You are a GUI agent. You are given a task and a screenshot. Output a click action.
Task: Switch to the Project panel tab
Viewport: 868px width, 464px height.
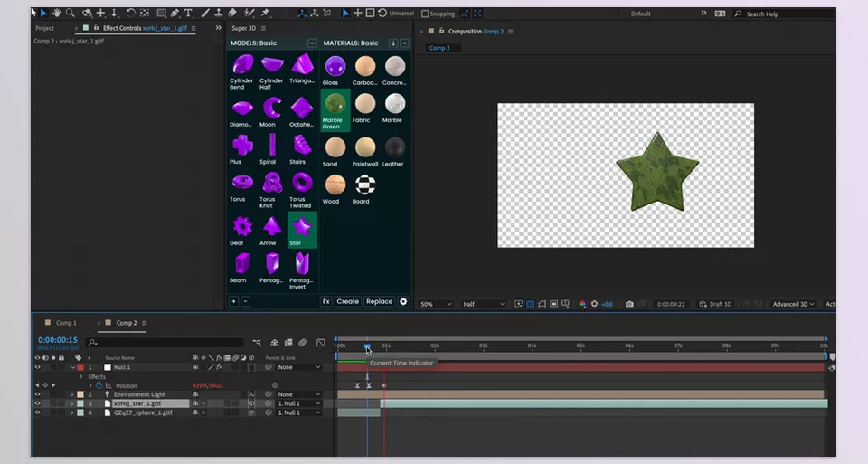pos(45,28)
